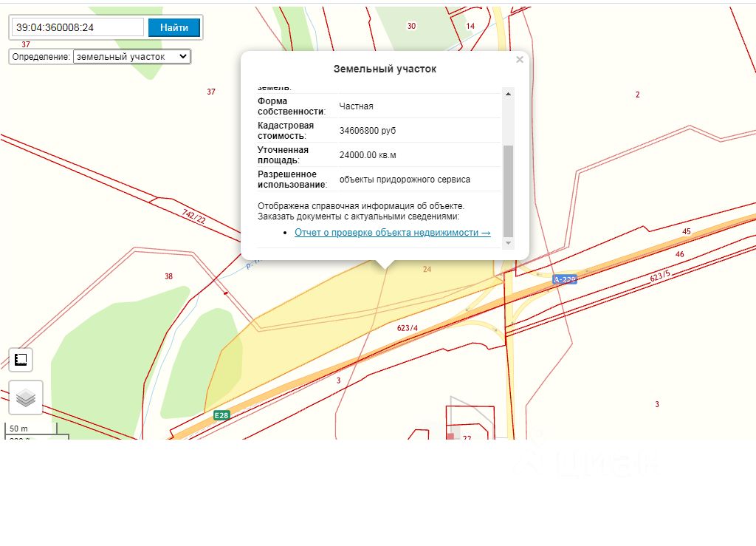The image size is (756, 546).
Task: Click the popup scrollbar thumb
Action: [508, 191]
